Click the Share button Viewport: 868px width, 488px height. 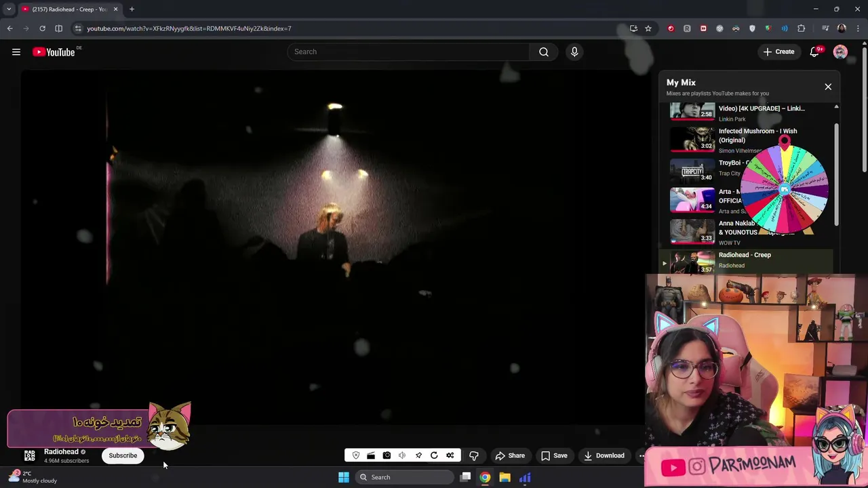tap(510, 455)
